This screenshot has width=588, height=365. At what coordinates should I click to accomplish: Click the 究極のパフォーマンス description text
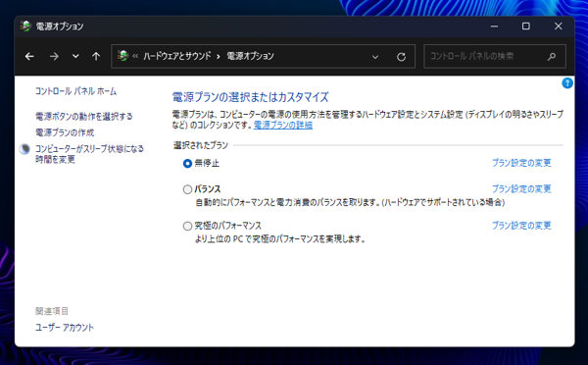pyautogui.click(x=280, y=238)
